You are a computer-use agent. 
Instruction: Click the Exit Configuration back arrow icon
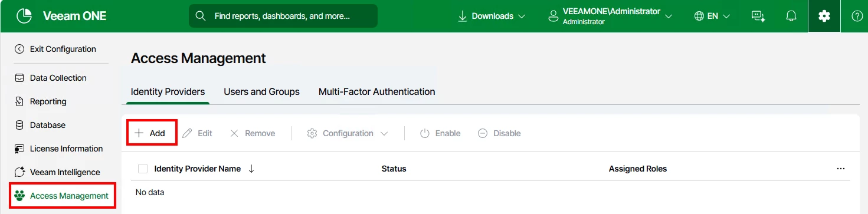(x=19, y=49)
